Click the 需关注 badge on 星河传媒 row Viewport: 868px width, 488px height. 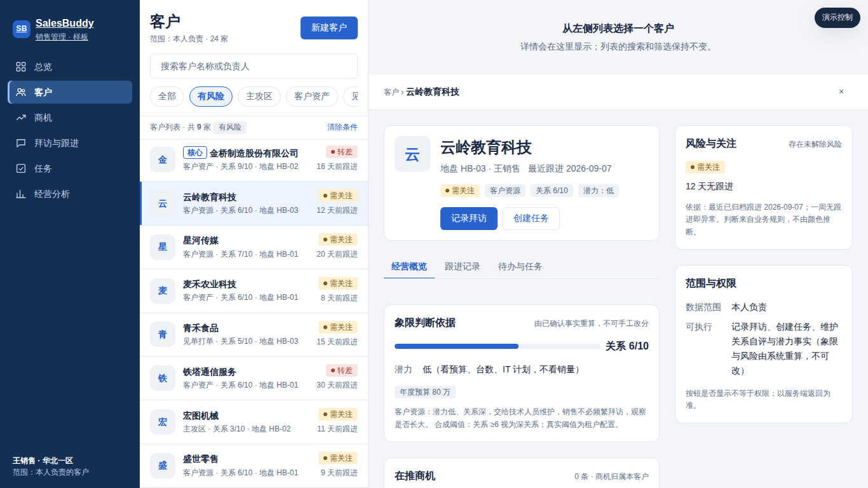(x=338, y=240)
